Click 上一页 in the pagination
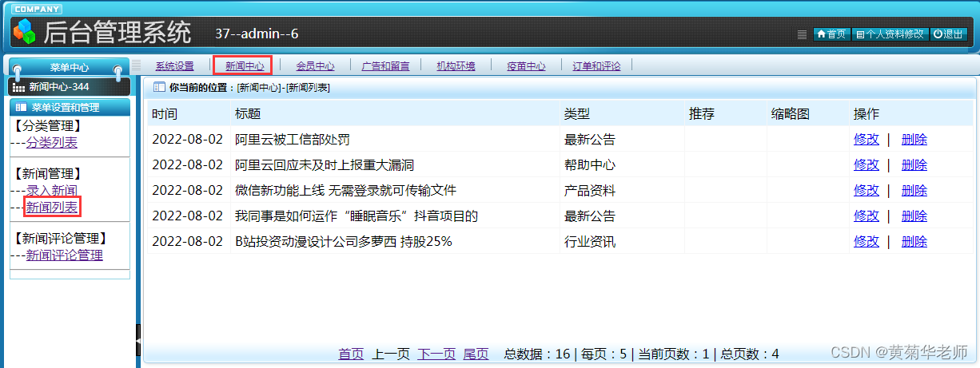 coord(391,354)
